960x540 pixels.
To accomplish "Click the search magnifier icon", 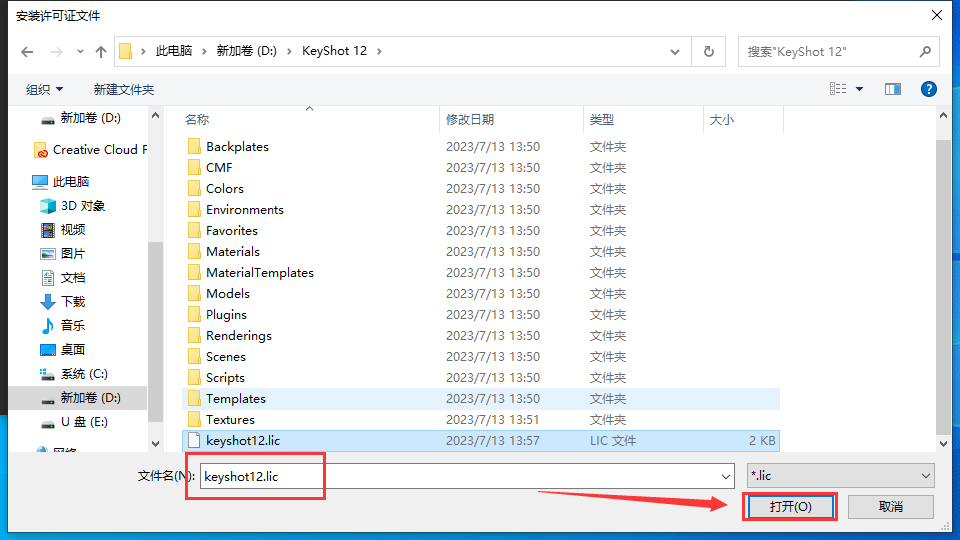I will pyautogui.click(x=925, y=51).
